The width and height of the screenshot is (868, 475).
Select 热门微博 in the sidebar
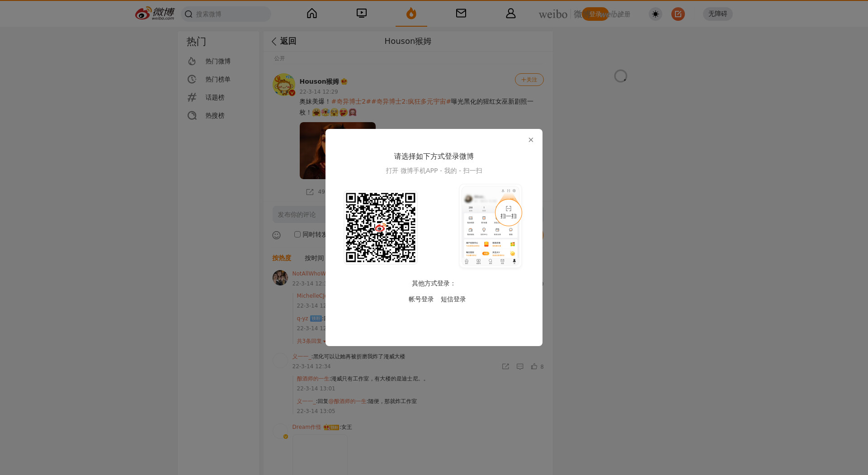pos(218,61)
